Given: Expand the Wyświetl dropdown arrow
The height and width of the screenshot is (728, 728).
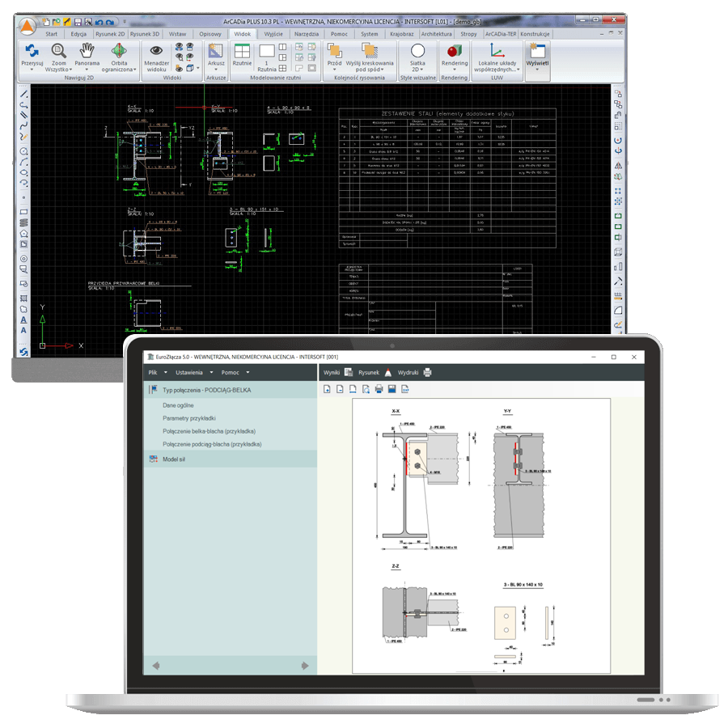Looking at the screenshot, I should coord(537,70).
